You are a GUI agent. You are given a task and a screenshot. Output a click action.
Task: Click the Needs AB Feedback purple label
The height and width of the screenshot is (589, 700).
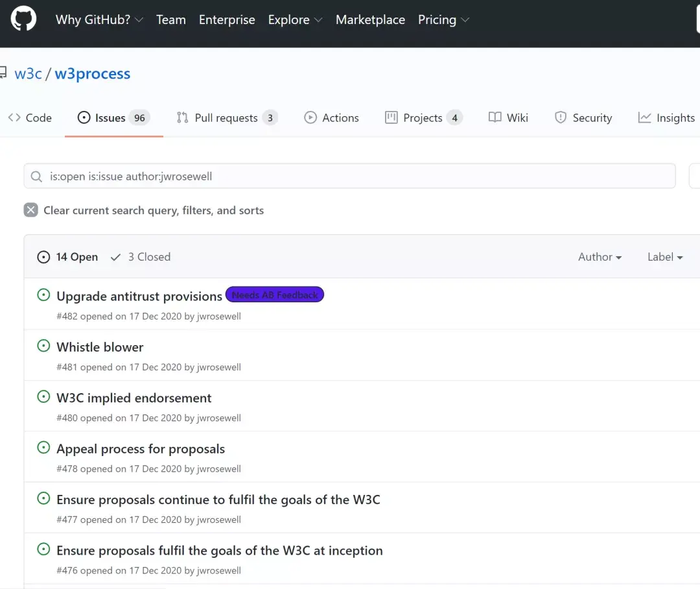point(275,295)
